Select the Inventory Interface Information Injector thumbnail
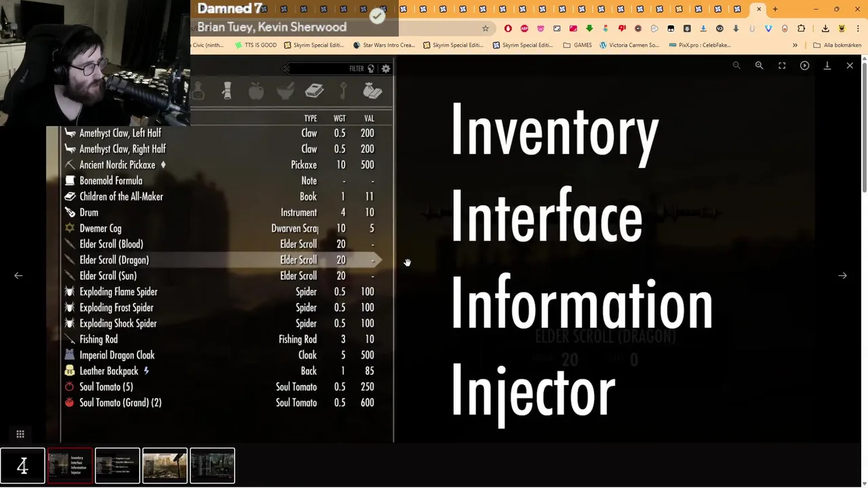Screen dimensions: 868x488 tap(70, 466)
